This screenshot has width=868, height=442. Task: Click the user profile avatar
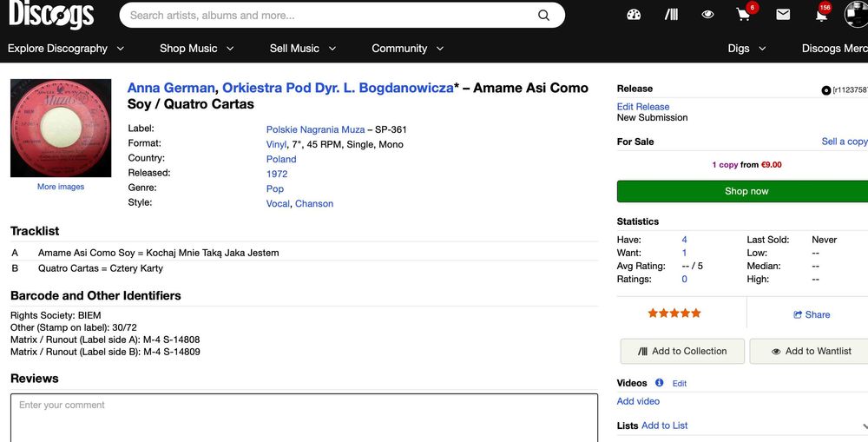856,15
